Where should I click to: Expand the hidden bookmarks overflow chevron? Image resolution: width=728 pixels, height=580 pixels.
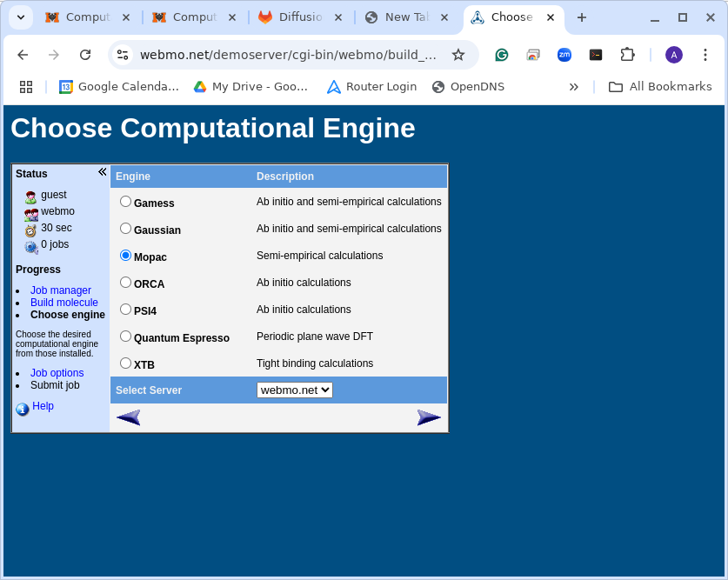tap(574, 86)
